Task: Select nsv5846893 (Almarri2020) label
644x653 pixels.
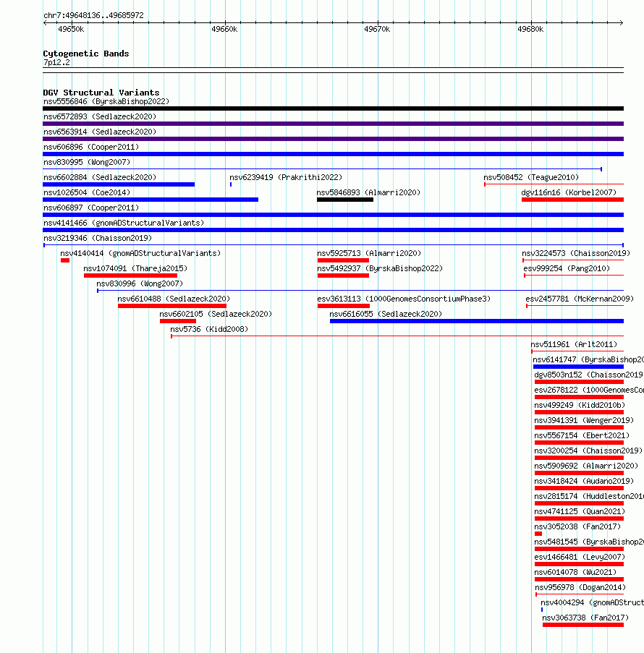Action: [x=368, y=193]
